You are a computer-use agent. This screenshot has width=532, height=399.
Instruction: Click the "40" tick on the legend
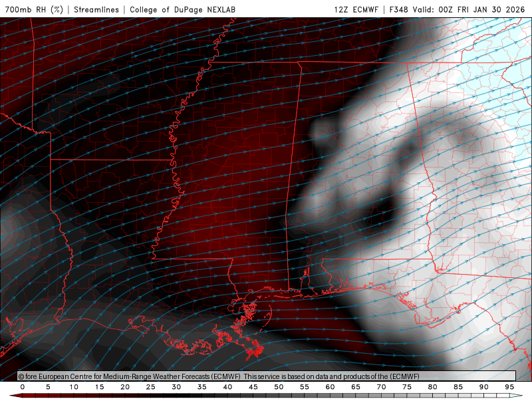coord(227,387)
